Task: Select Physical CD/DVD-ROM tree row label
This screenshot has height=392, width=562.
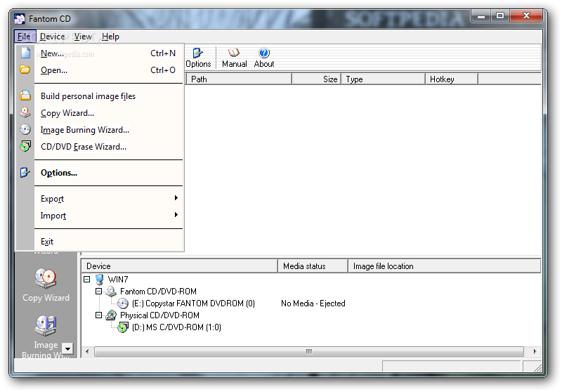Action: pos(159,315)
